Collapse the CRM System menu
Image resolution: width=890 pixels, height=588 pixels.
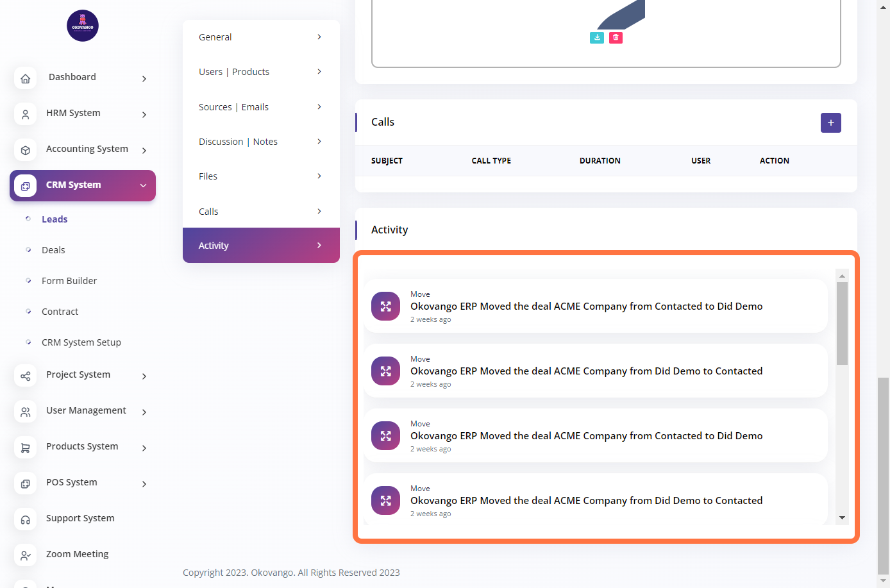[x=143, y=185]
